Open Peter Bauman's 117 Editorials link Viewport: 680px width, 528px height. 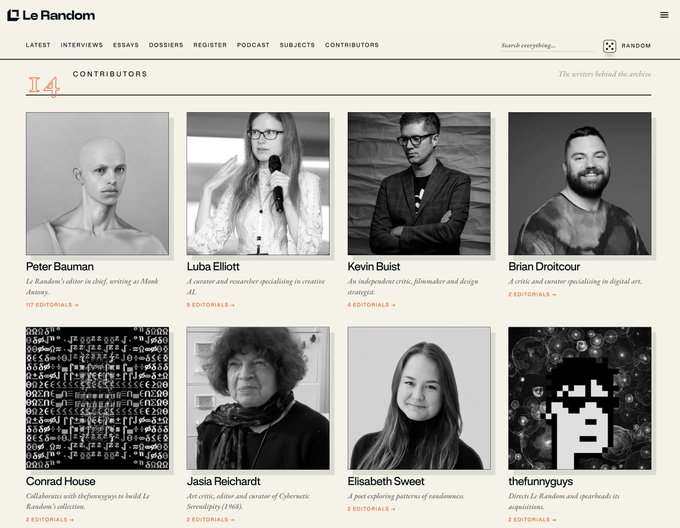pos(52,305)
